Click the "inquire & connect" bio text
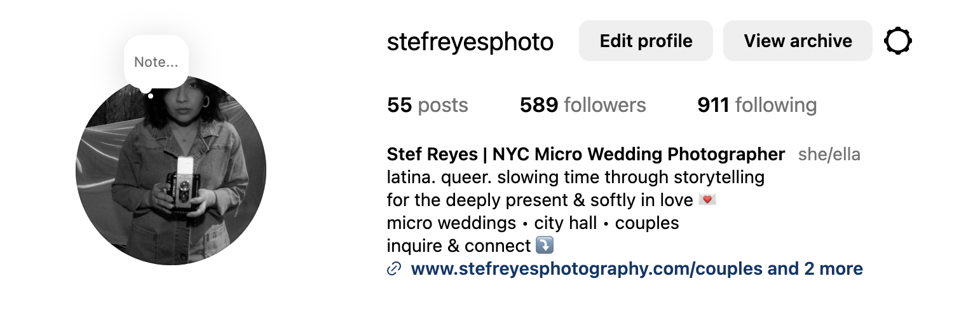The width and height of the screenshot is (980, 332). (459, 246)
